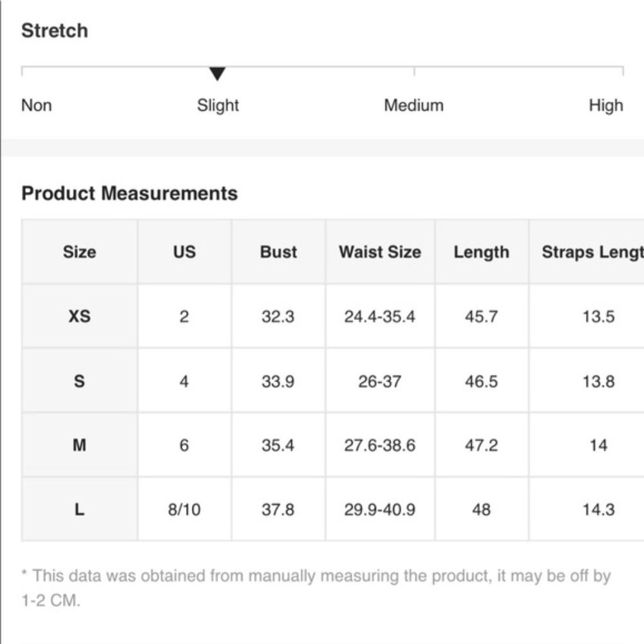Click the 24.4-35.4 waist size cell
Image resolution: width=644 pixels, height=644 pixels.
point(380,316)
